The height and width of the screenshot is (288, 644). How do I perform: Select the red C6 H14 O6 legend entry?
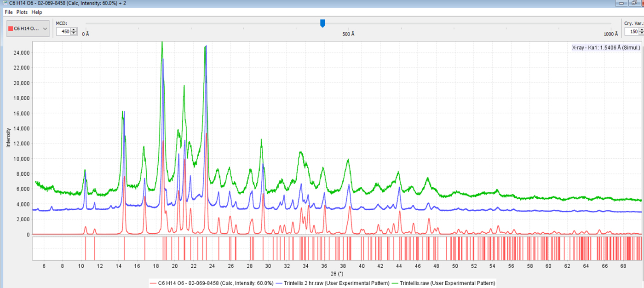click(212, 283)
